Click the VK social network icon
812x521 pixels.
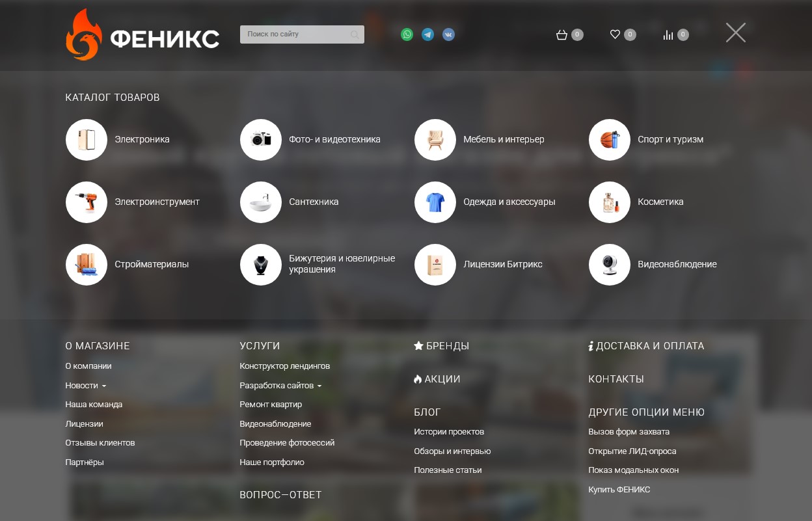(x=448, y=34)
